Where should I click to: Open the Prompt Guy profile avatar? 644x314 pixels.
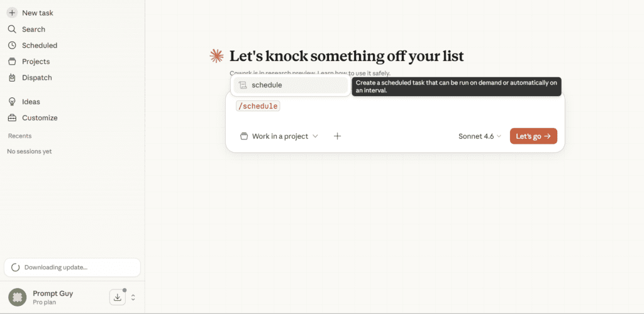18,297
